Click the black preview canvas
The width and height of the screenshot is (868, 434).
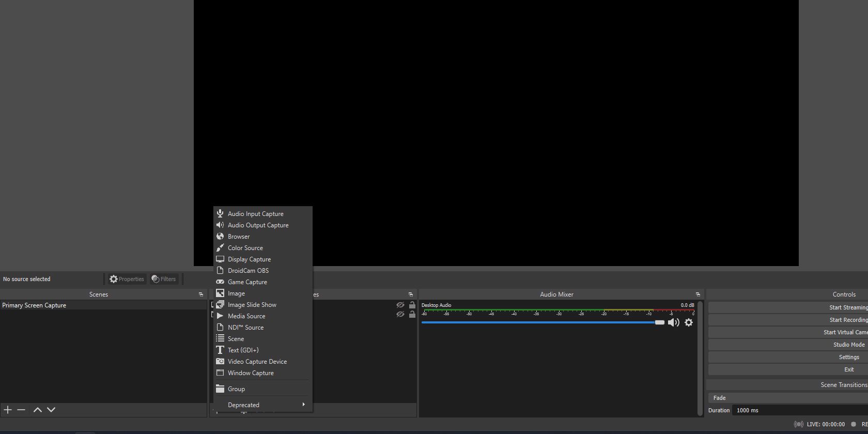(496, 133)
